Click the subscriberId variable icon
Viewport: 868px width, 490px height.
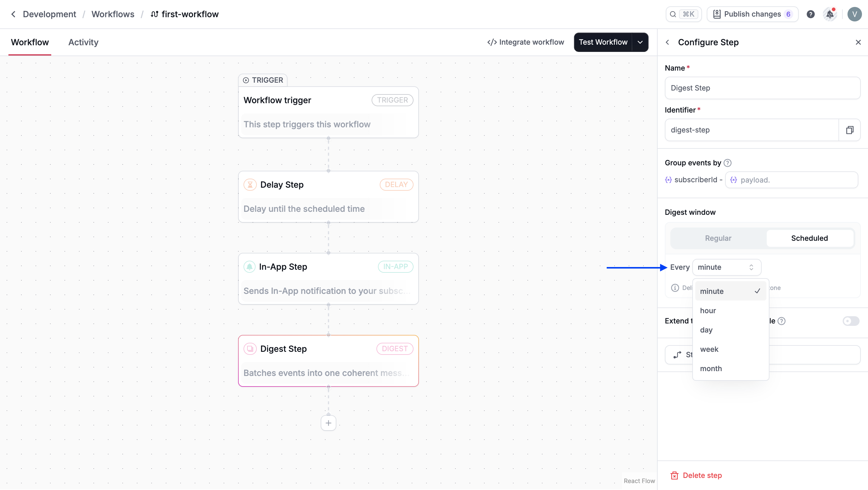tap(668, 180)
